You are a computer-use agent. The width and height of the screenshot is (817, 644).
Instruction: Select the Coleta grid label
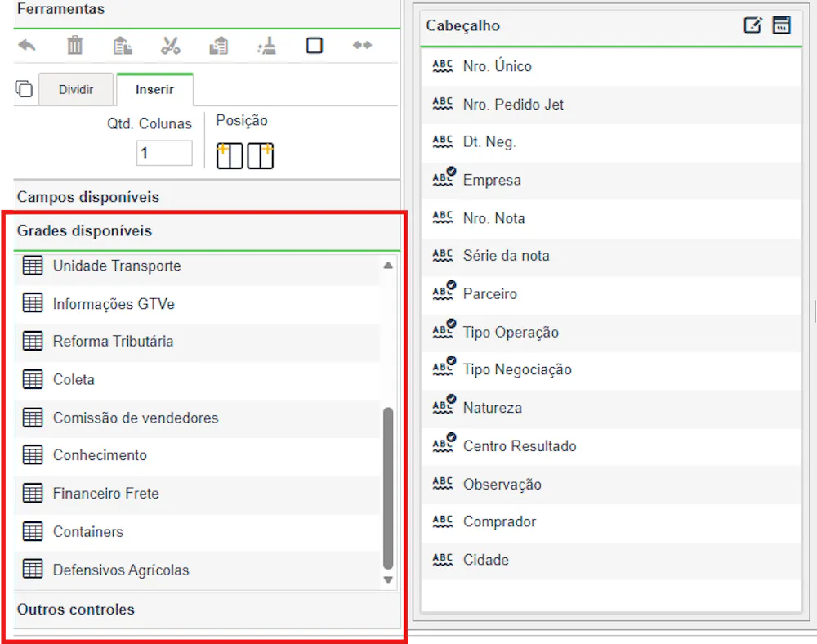point(74,379)
